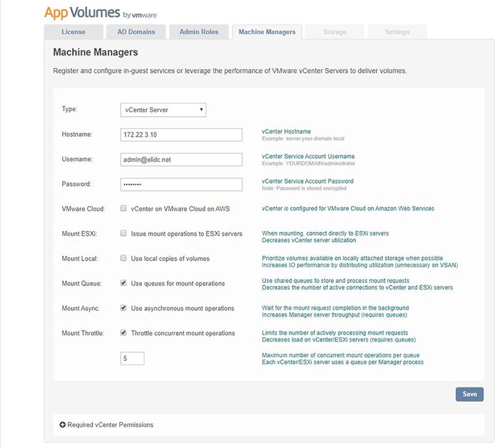The width and height of the screenshot is (498, 448).
Task: Expand Required vCenter Permissions plus icon
Action: tap(62, 425)
